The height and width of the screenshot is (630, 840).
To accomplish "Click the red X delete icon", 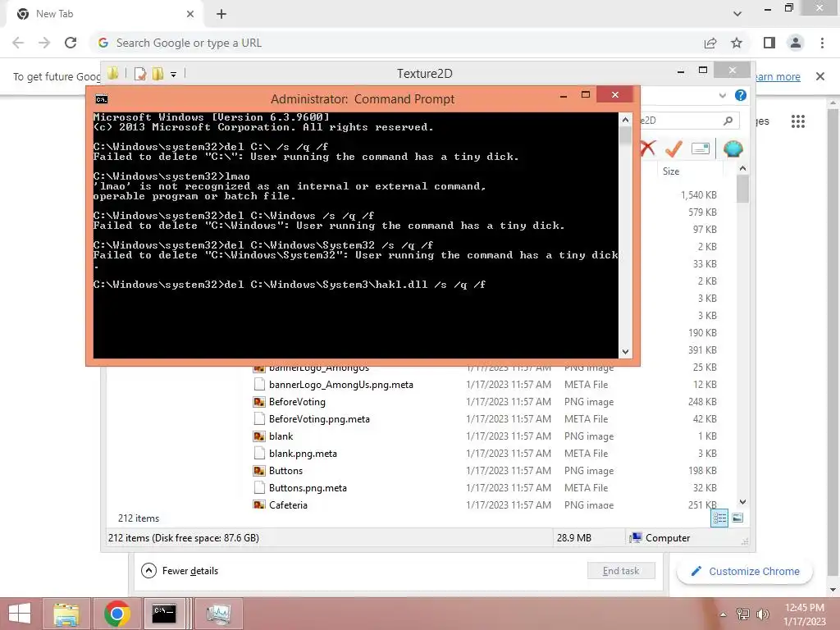I will pos(648,148).
